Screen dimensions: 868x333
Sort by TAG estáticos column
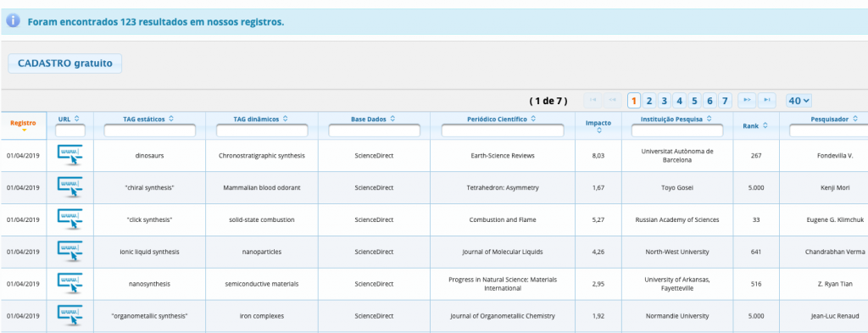point(171,119)
